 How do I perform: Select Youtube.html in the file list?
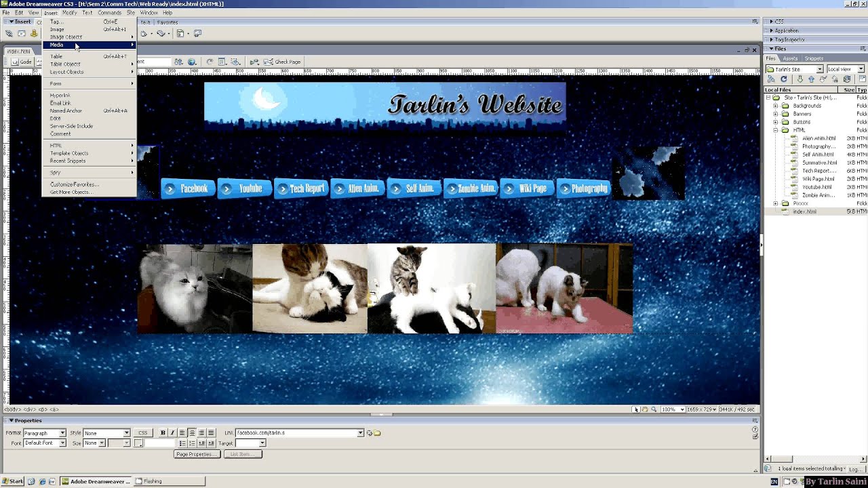tap(816, 187)
